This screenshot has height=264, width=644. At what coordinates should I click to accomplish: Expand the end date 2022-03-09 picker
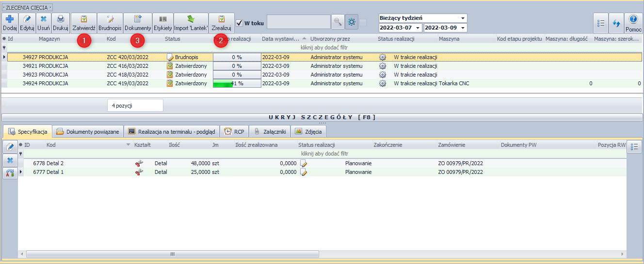pyautogui.click(x=463, y=28)
